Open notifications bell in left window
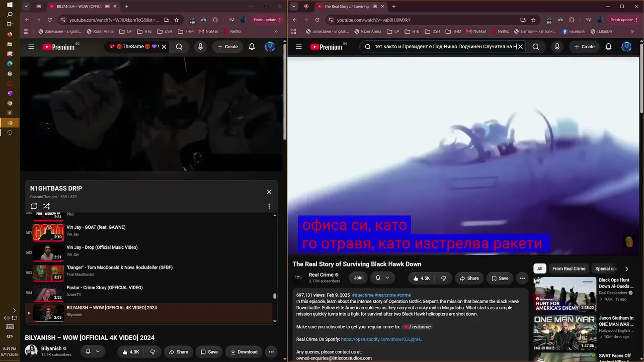Viewport: 644px width, 362px height. coord(252,47)
